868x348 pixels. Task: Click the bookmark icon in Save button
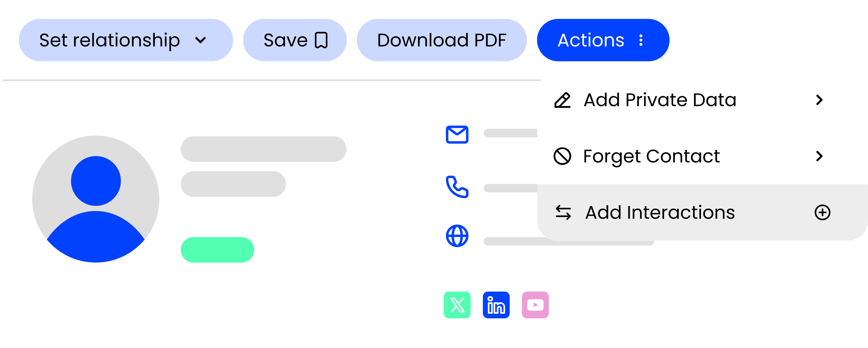[321, 40]
